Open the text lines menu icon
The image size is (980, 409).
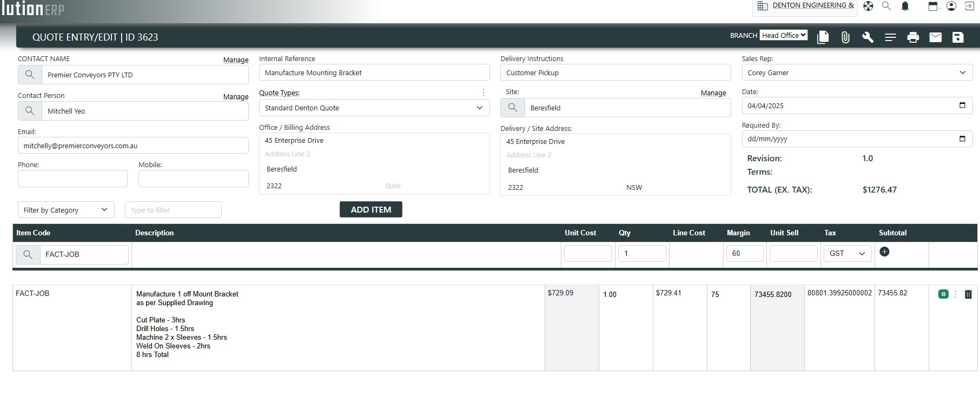click(890, 37)
